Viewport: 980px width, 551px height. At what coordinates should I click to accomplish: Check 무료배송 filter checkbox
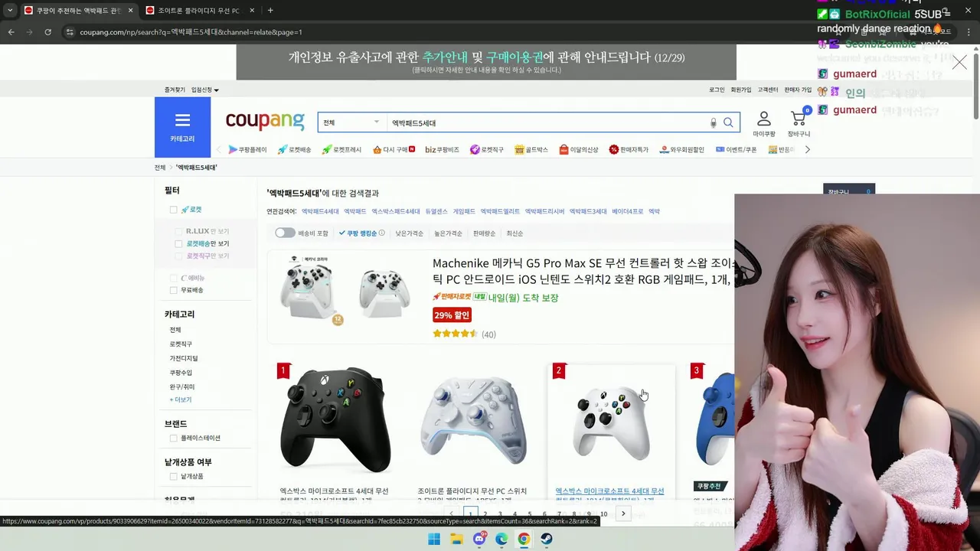click(x=174, y=290)
